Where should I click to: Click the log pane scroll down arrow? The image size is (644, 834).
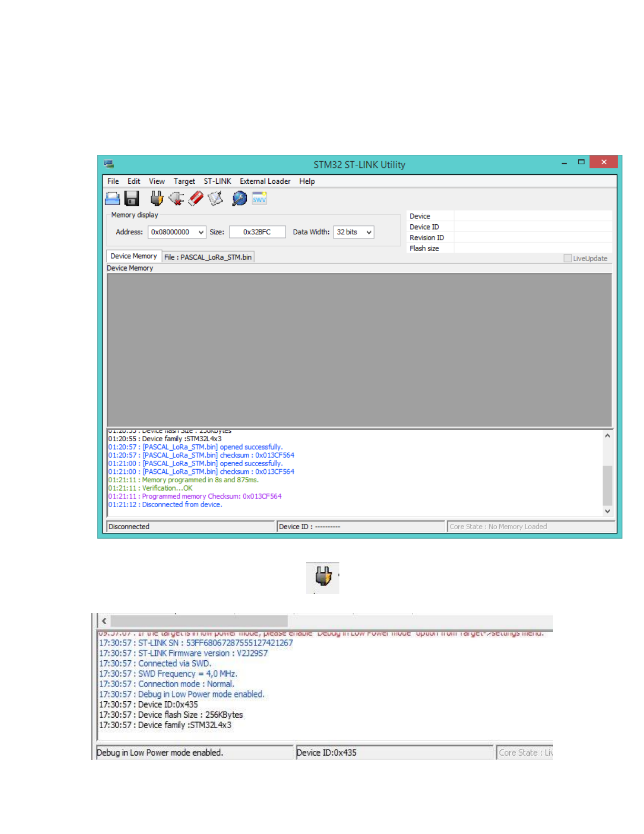pos(608,511)
